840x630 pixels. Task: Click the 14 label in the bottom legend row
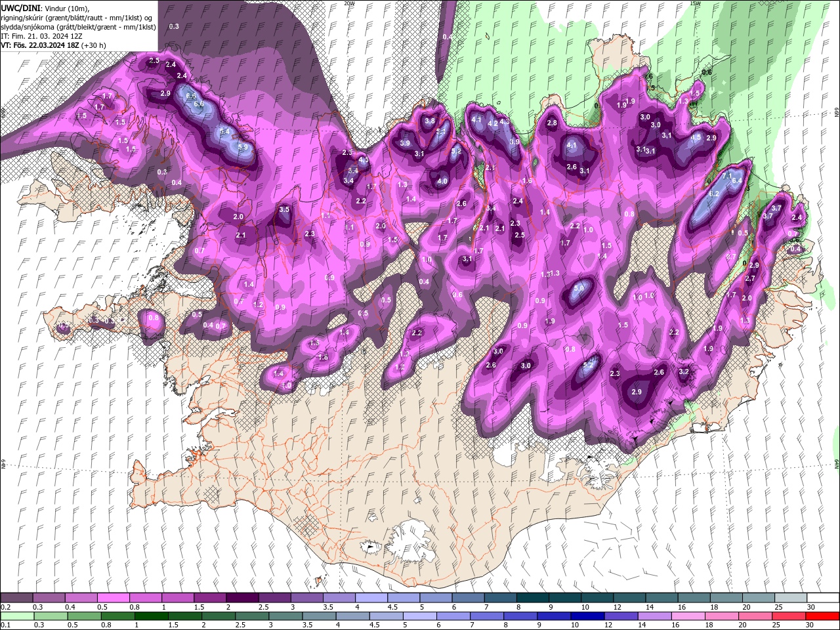pyautogui.click(x=642, y=625)
